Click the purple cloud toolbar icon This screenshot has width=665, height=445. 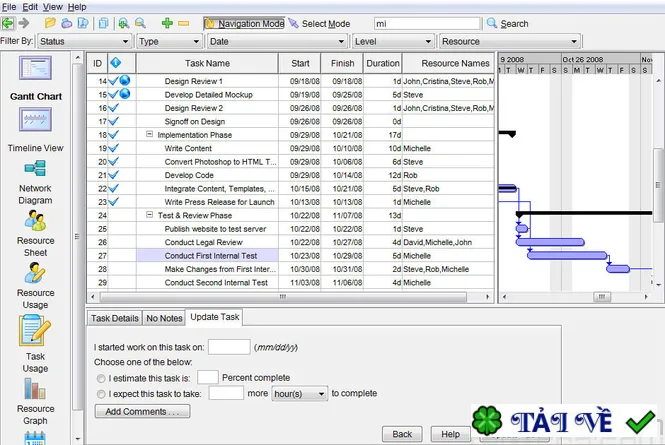(67, 23)
